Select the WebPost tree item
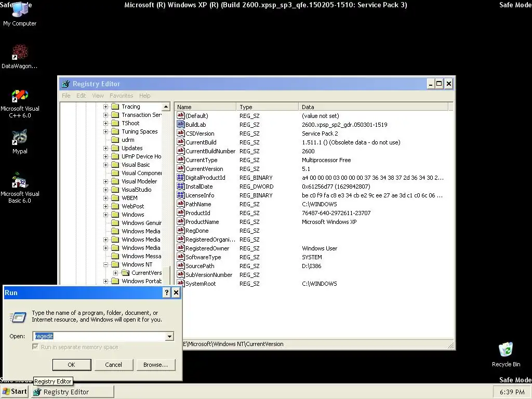The height and width of the screenshot is (399, 532). 132,206
